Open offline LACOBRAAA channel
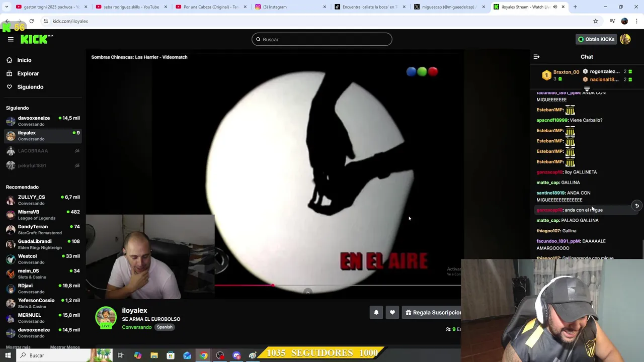 pos(42,151)
